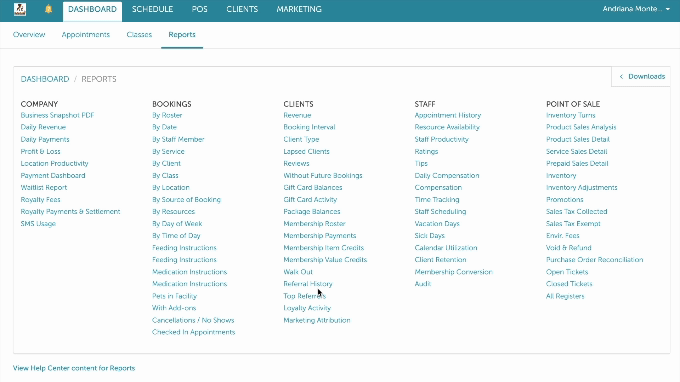Image resolution: width=680 pixels, height=382 pixels.
Task: Open Checked In Appointments report
Action: [193, 332]
